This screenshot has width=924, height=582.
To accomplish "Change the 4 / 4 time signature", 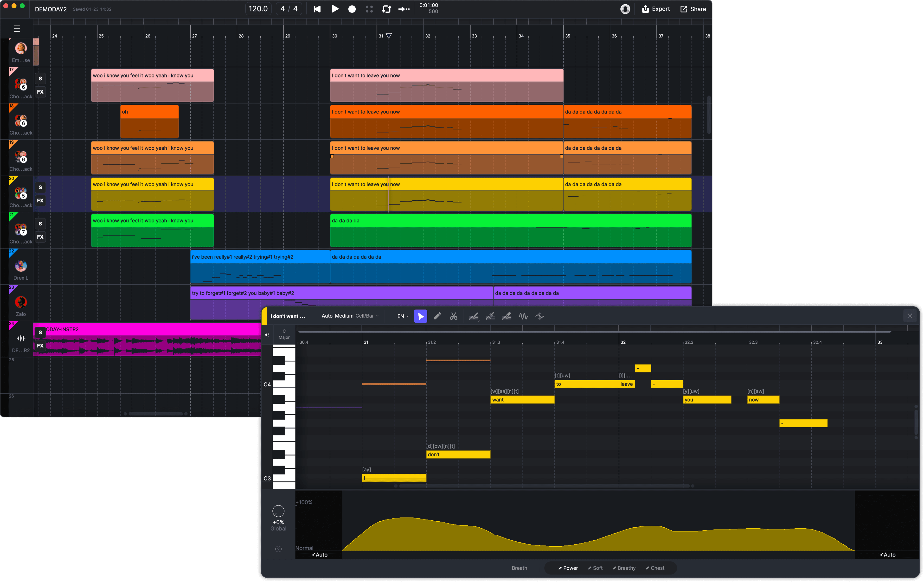I will tap(289, 9).
